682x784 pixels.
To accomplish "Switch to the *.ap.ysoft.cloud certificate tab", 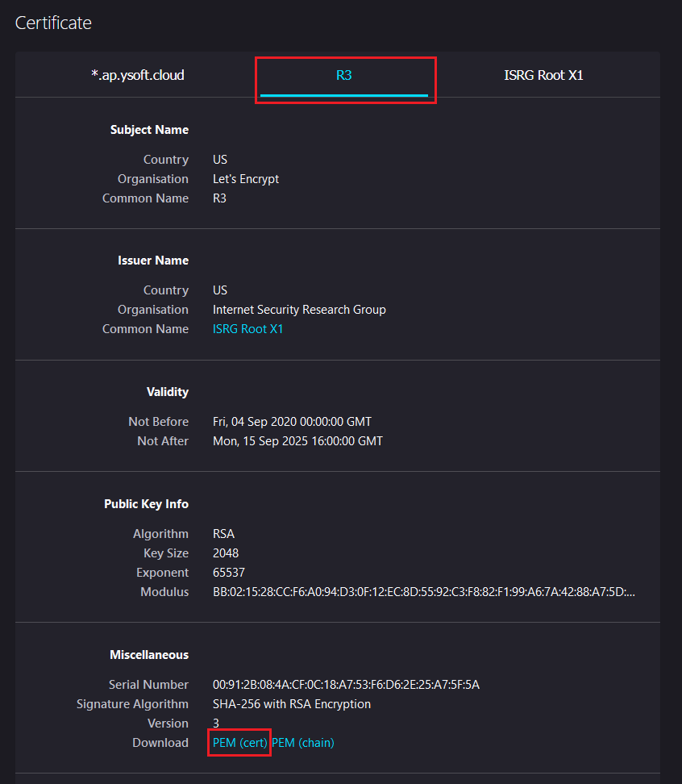I will [138, 75].
